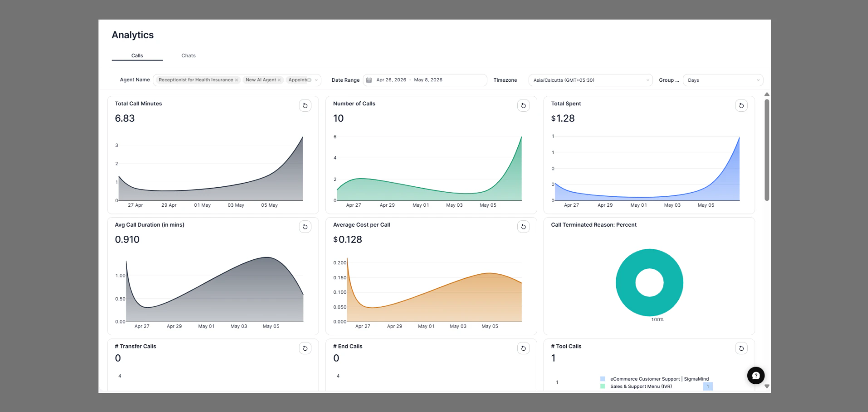Click the scrollbar down arrow
Viewport: 868px width, 412px height.
[767, 387]
